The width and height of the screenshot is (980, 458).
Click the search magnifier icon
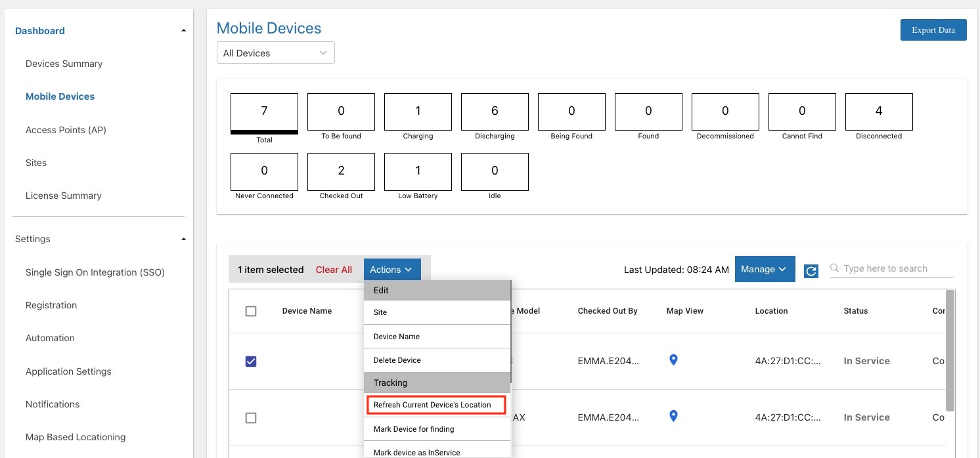coord(835,268)
